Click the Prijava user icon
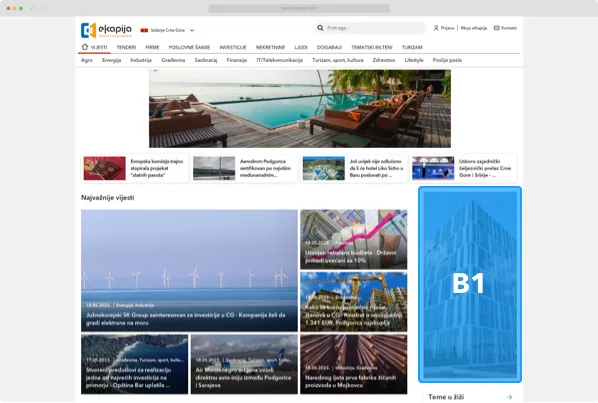Screen dimensions: 598x403 pyautogui.click(x=436, y=28)
